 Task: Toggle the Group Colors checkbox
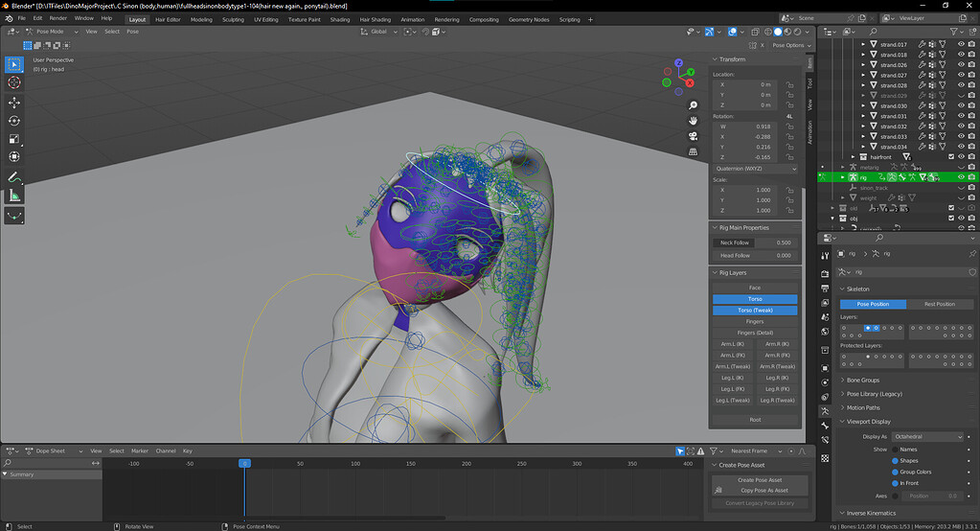pyautogui.click(x=895, y=472)
